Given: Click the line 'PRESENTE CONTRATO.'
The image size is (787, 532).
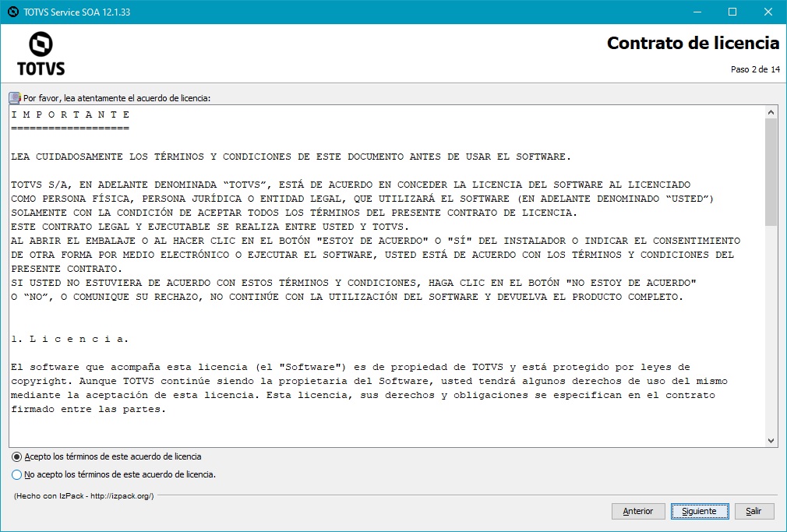Looking at the screenshot, I should [67, 269].
